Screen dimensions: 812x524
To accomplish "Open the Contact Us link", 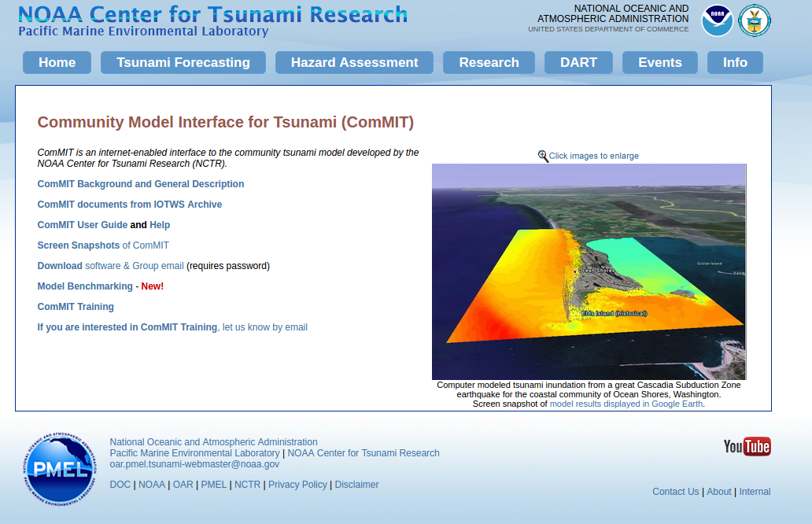I will [676, 492].
